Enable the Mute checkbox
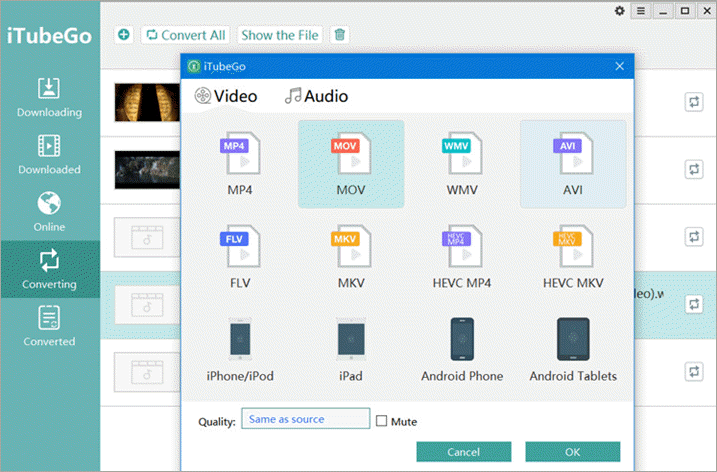This screenshot has height=472, width=717. pyautogui.click(x=381, y=421)
